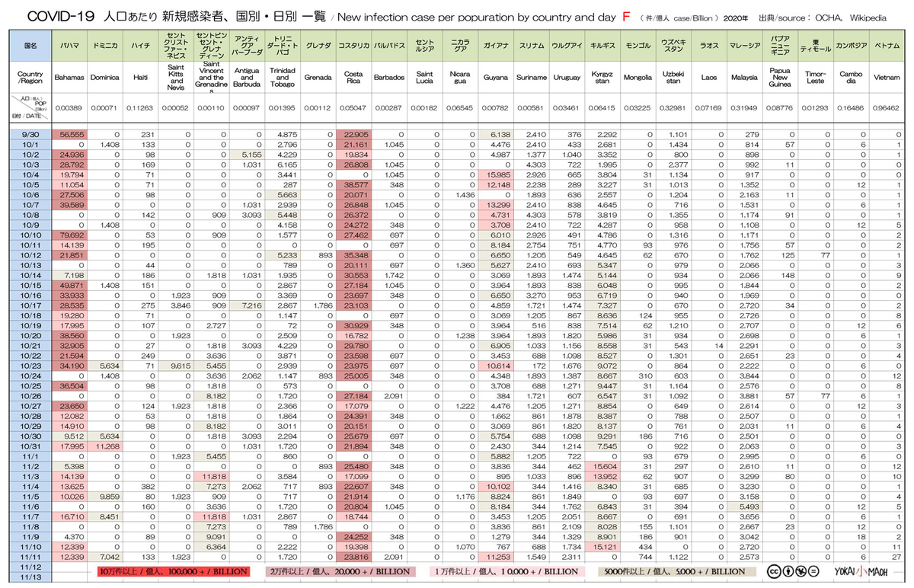Select the Haiti column header
The image size is (914, 588).
pyautogui.click(x=139, y=78)
